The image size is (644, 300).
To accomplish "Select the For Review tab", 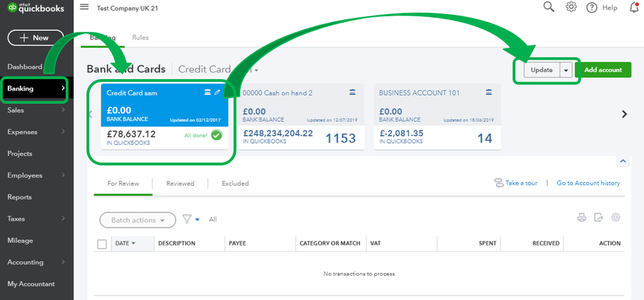I will click(x=123, y=183).
